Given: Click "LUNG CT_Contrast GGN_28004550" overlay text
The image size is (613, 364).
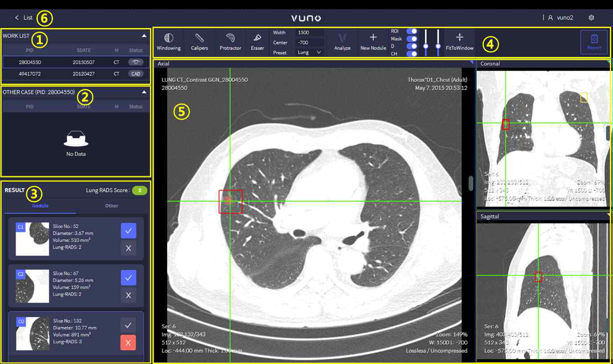Looking at the screenshot, I should point(204,80).
